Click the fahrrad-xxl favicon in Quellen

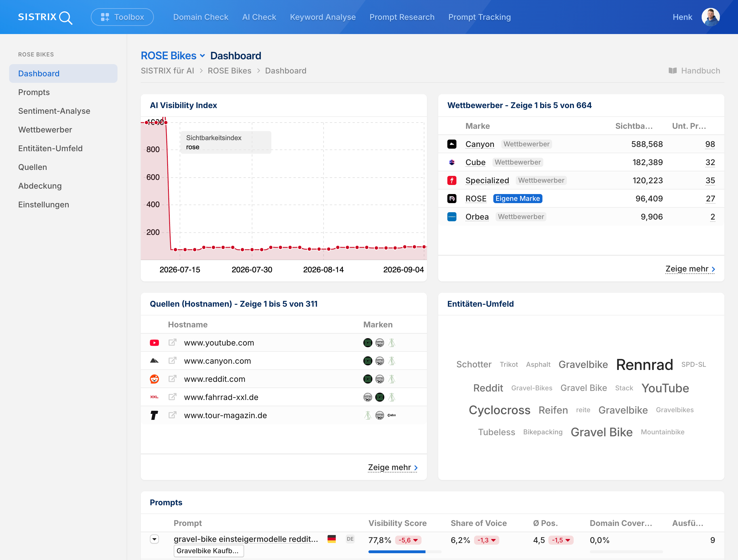coord(154,397)
